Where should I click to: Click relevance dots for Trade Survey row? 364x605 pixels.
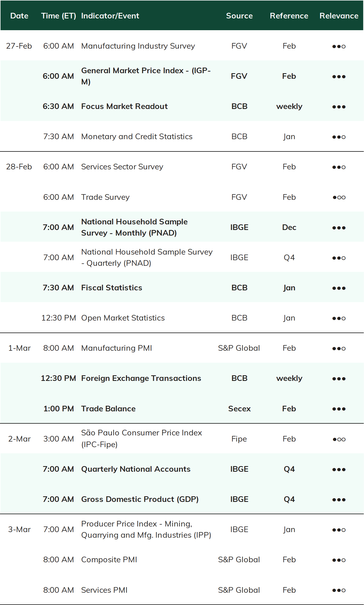pyautogui.click(x=339, y=197)
